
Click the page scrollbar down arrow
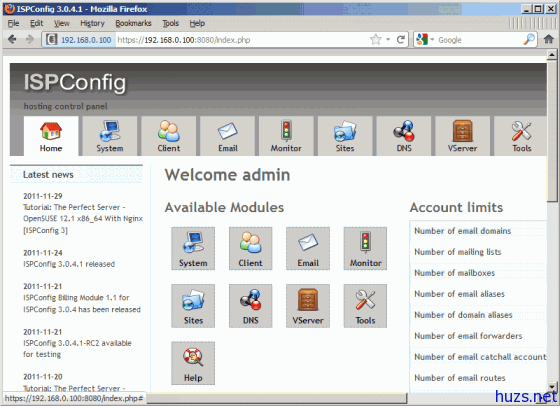[552, 387]
